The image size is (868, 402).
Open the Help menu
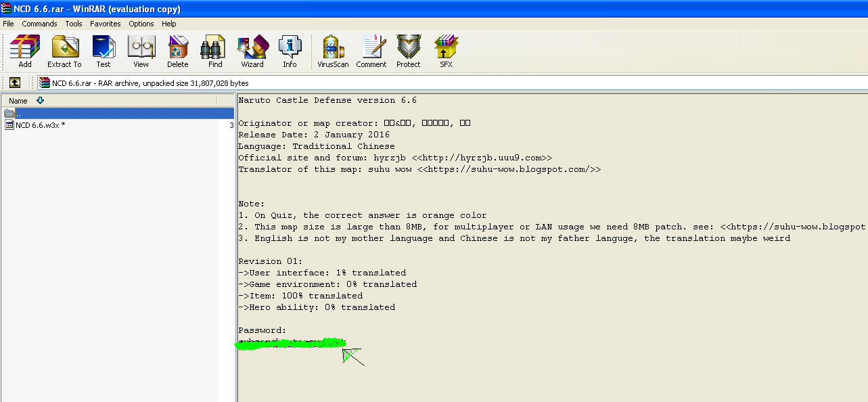coord(169,24)
